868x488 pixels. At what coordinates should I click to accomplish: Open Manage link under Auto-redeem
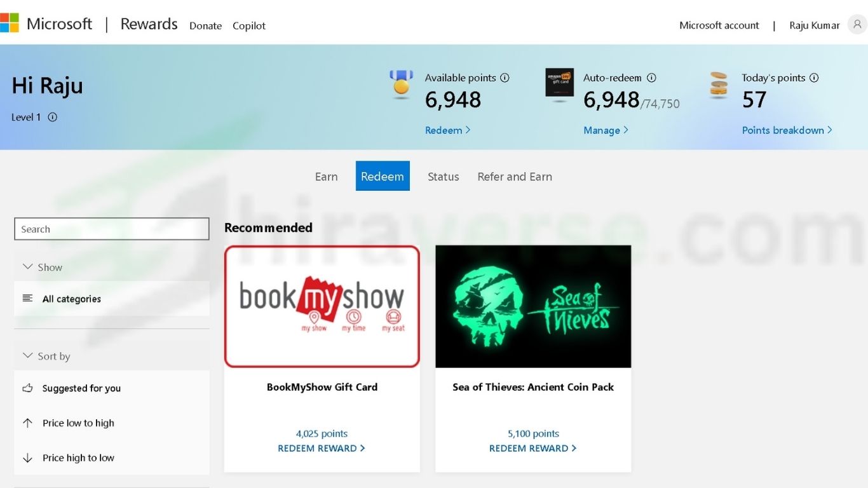pyautogui.click(x=606, y=130)
